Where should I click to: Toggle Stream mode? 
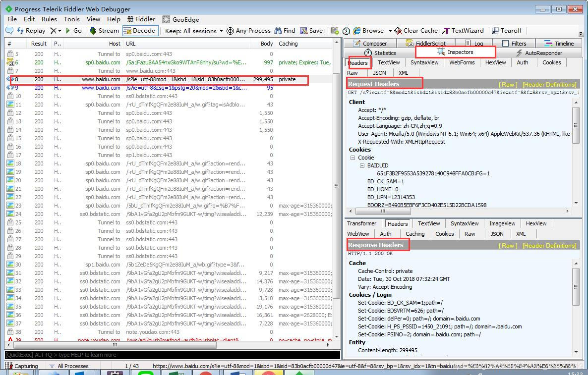click(104, 31)
